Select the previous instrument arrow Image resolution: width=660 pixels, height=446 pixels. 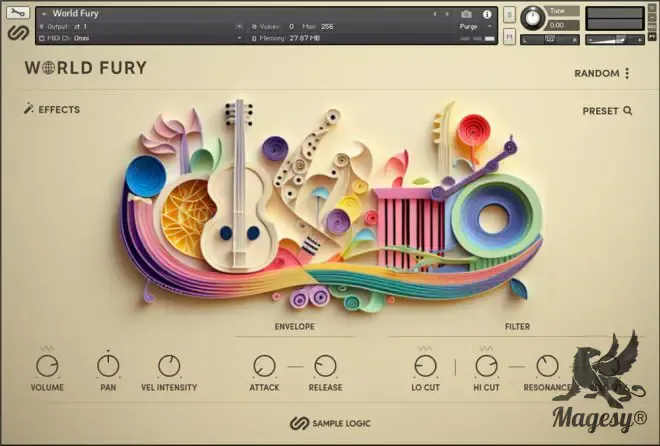[x=434, y=14]
